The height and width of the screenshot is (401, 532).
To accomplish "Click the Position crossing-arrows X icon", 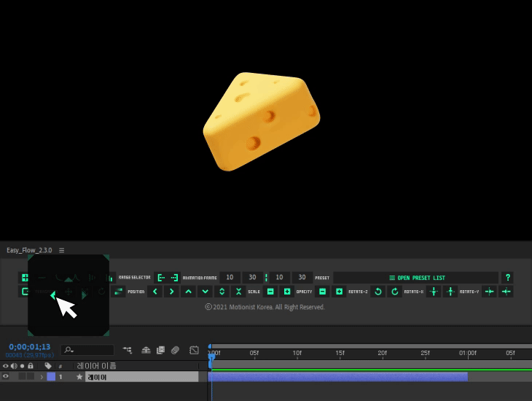I will [x=238, y=292].
